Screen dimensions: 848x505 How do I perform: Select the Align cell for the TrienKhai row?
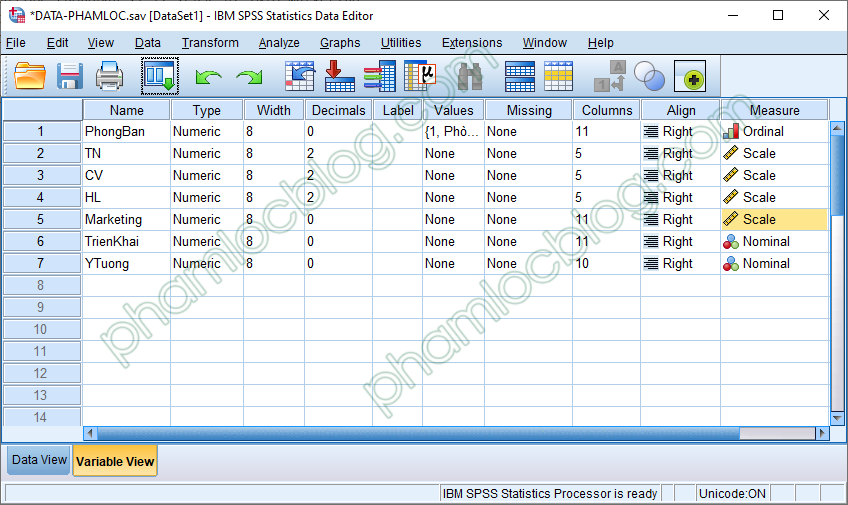tap(679, 241)
